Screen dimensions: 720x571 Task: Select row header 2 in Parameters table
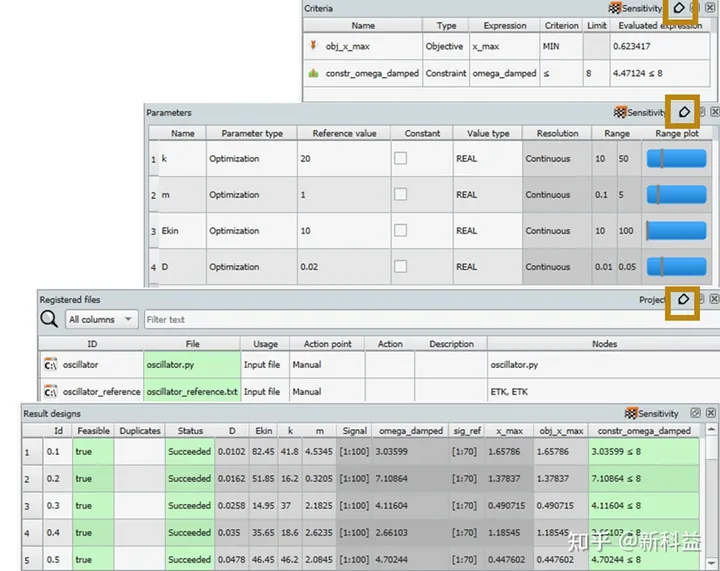click(153, 195)
